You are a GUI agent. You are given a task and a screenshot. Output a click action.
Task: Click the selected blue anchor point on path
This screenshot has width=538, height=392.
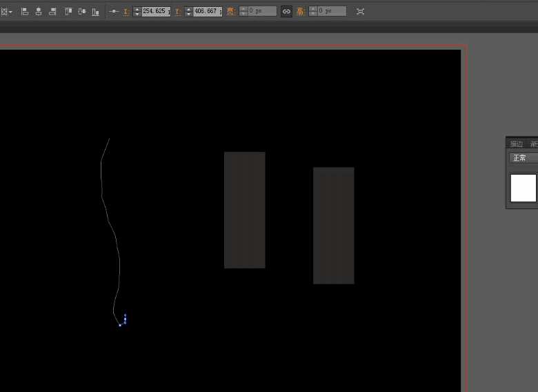tap(120, 325)
